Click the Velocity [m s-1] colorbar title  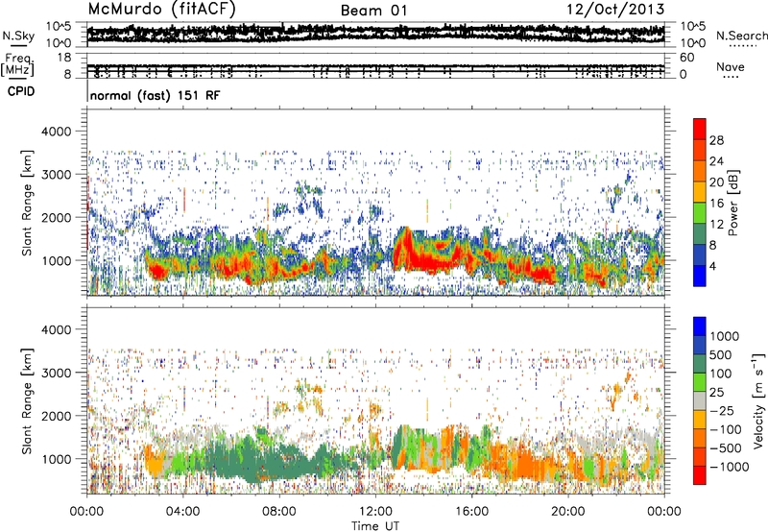[x=758, y=400]
